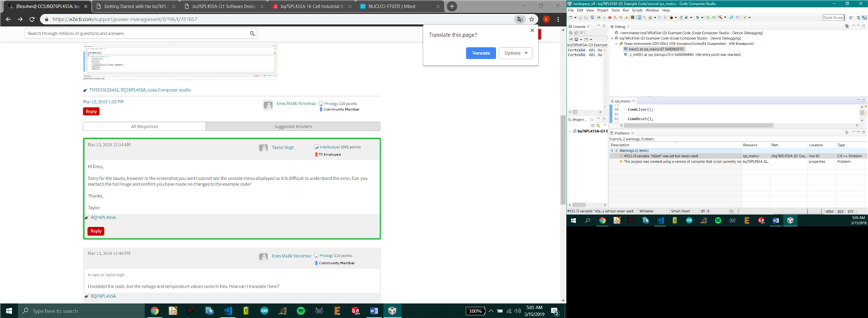Open the CCS Run menu

[625, 11]
